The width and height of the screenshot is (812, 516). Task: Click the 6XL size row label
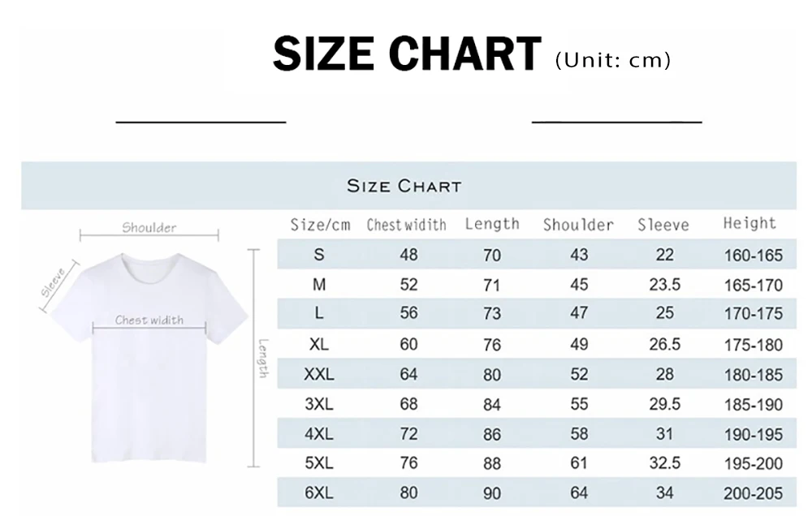(319, 493)
